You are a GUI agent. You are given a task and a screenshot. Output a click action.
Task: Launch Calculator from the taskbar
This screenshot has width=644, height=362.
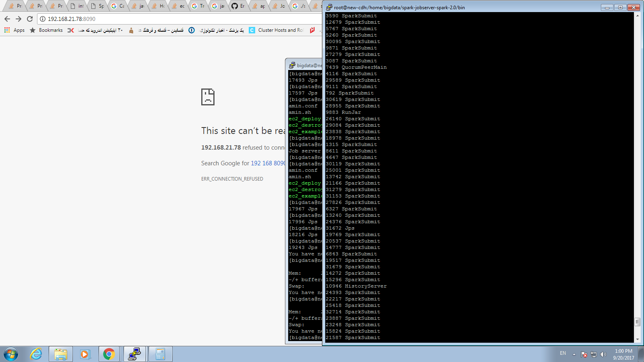click(x=160, y=354)
